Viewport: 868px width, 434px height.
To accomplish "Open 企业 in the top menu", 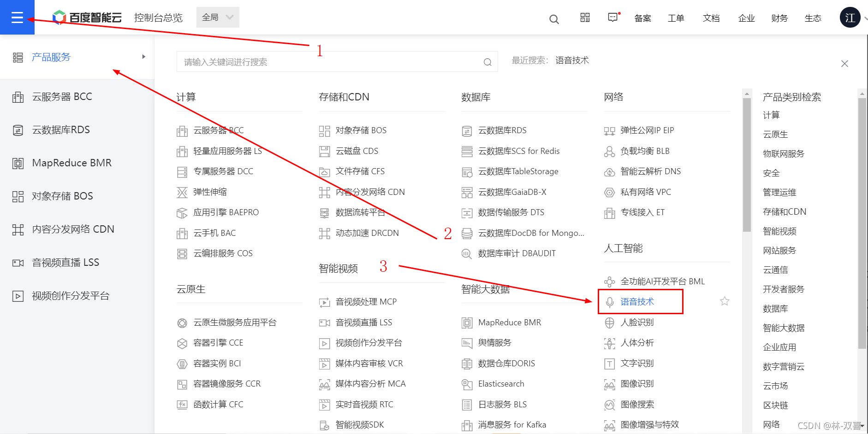I will (x=746, y=18).
